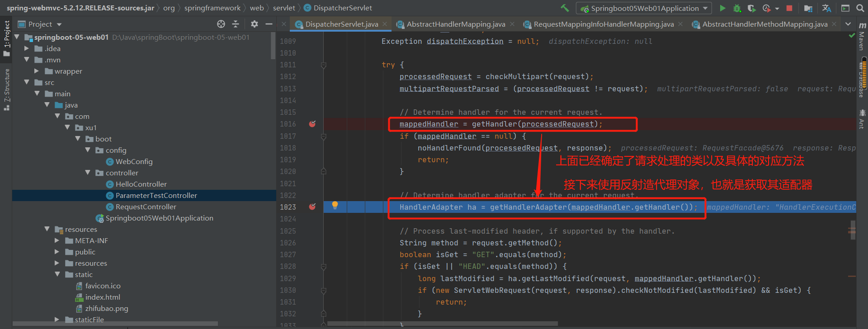Stop the running process red square
868x329 pixels.
click(789, 8)
